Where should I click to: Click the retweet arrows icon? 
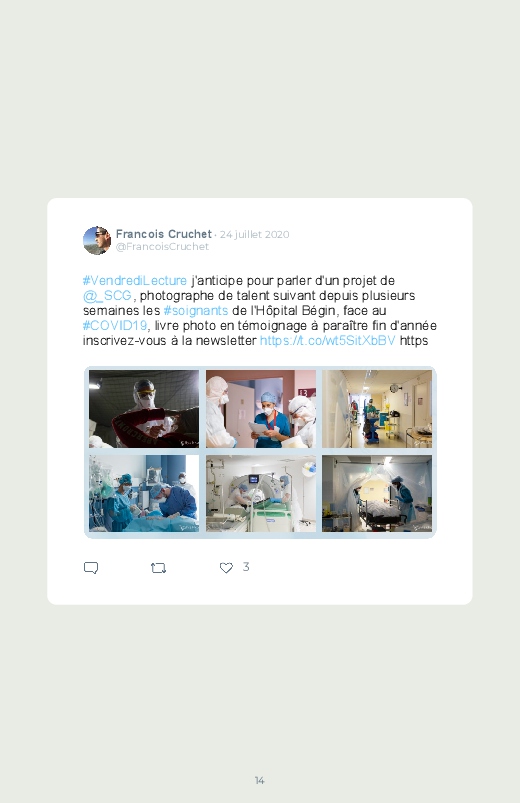click(x=158, y=568)
